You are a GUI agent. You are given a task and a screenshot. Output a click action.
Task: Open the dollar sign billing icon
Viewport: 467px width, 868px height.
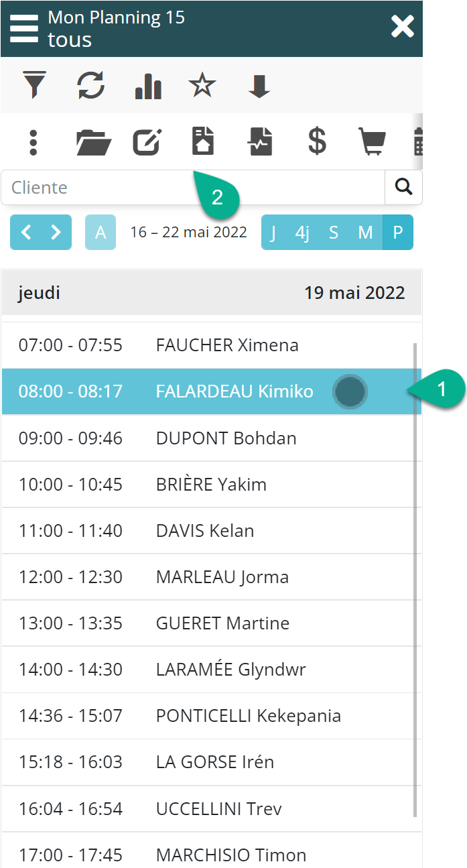(x=316, y=142)
